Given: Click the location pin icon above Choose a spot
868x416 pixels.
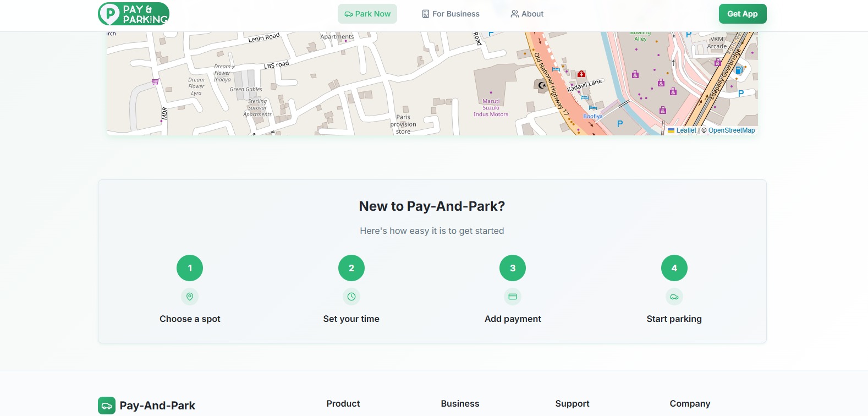Looking at the screenshot, I should (190, 297).
